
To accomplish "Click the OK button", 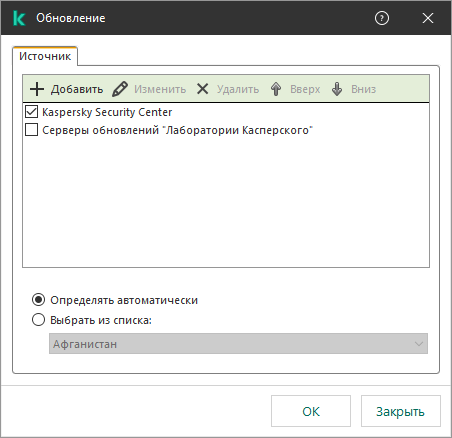I will [x=311, y=411].
